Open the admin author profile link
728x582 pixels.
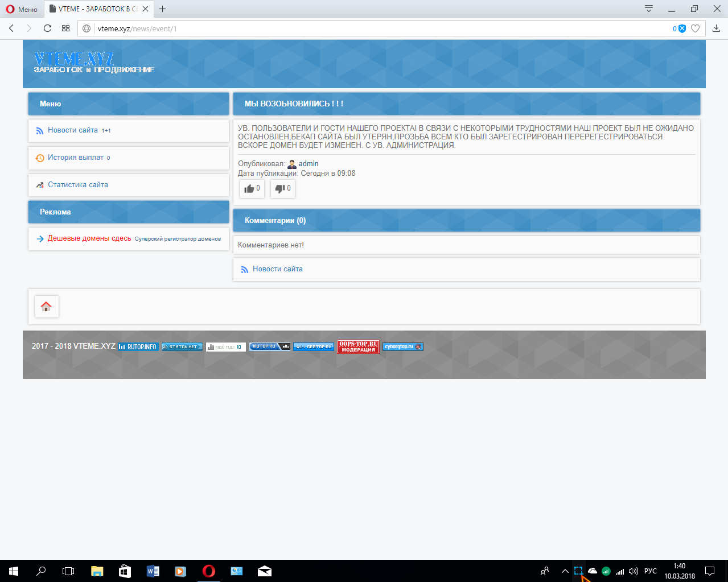308,164
